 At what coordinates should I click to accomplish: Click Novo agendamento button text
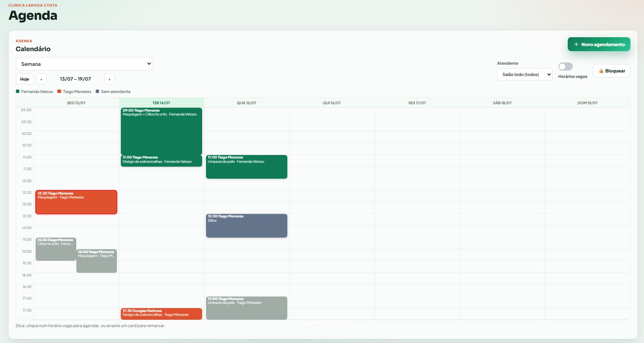[x=603, y=45]
